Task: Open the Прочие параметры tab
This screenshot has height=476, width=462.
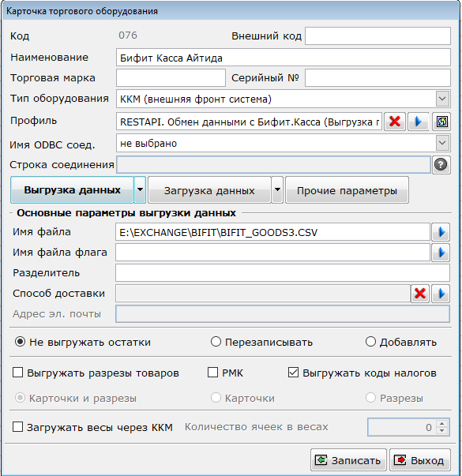Action: 347,190
